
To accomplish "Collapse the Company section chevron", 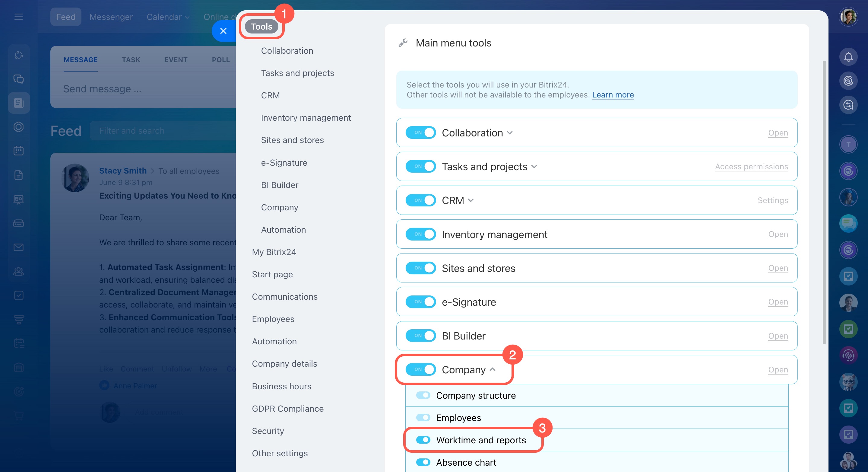I will tap(493, 369).
